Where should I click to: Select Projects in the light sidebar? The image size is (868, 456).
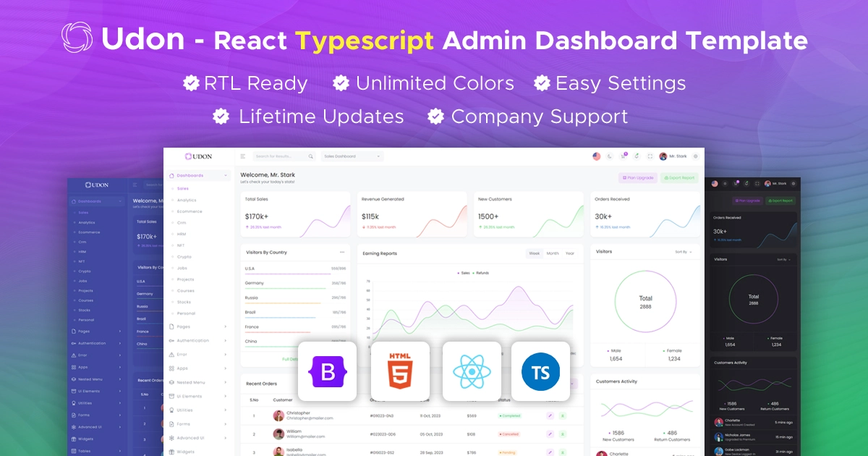coord(186,279)
